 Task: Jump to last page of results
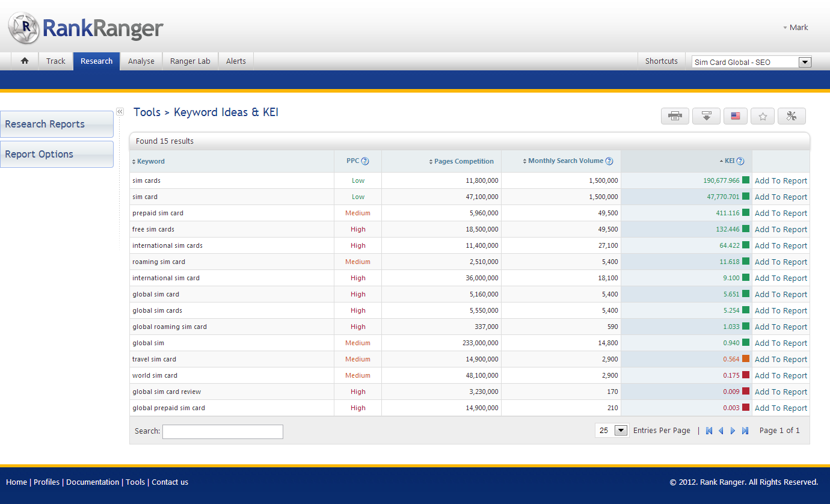(745, 431)
